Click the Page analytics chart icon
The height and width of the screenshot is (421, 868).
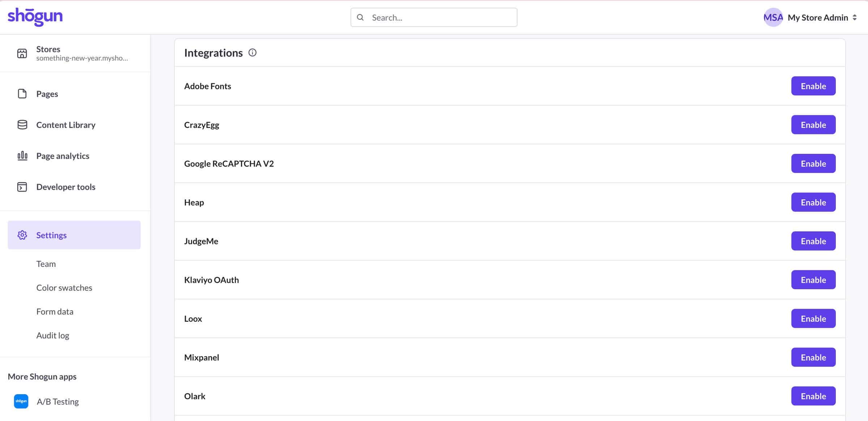(22, 156)
